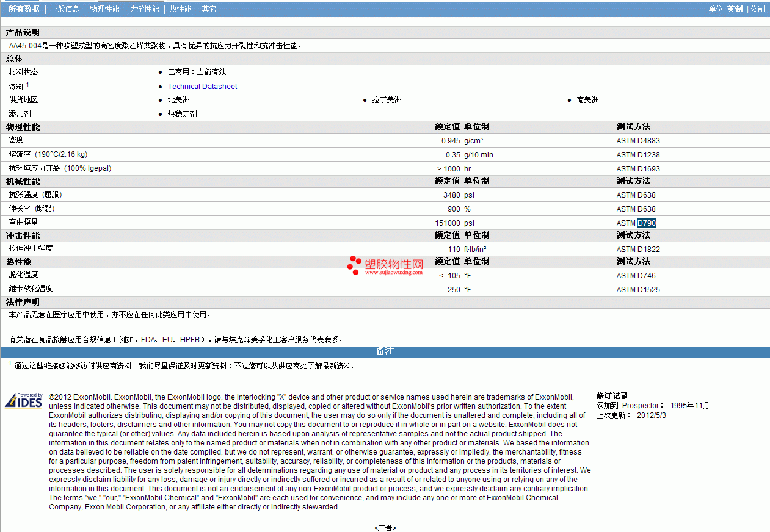This screenshot has height=532, width=770.
Task: Click the 熔流率 (190°C/2.16 kg) label
Action: [x=48, y=154]
